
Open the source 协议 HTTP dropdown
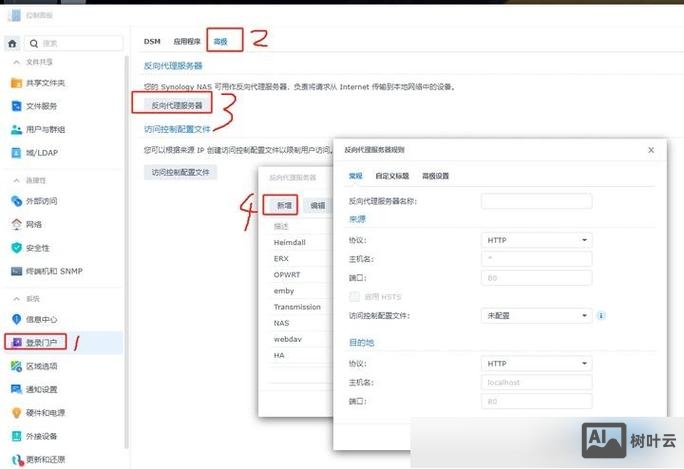(537, 240)
